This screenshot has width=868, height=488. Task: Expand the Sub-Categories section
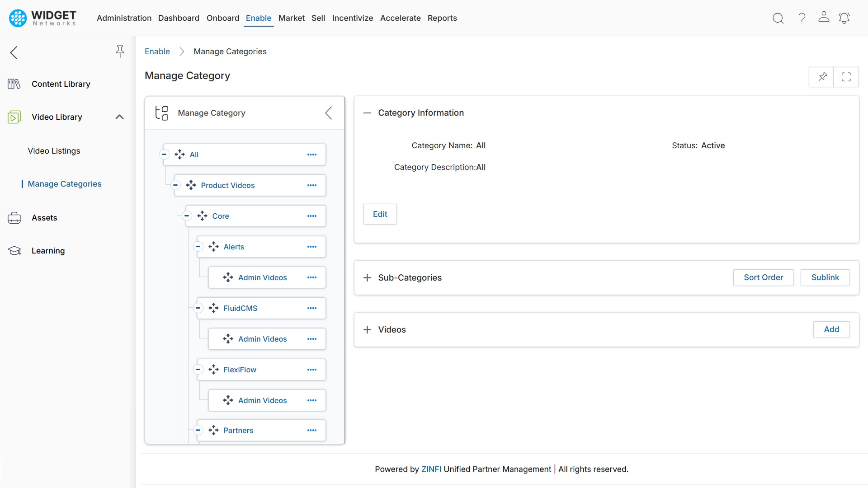(x=367, y=277)
